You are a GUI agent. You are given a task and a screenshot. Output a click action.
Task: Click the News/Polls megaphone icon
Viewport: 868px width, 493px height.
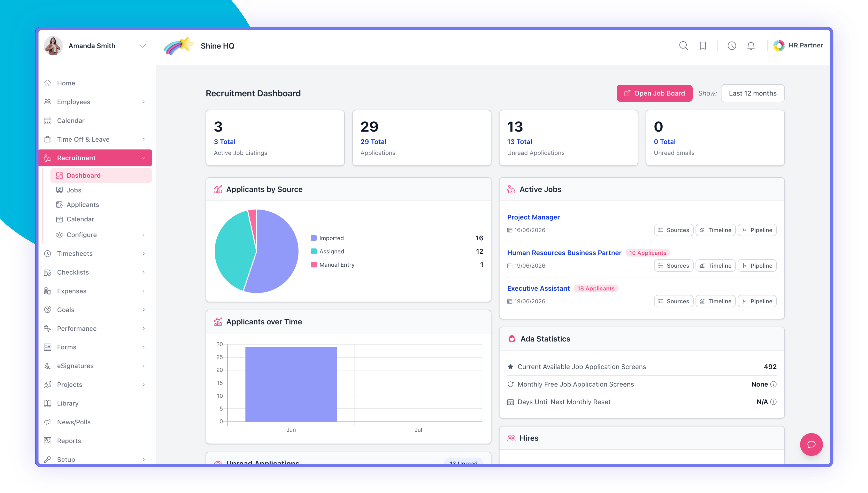[47, 422]
